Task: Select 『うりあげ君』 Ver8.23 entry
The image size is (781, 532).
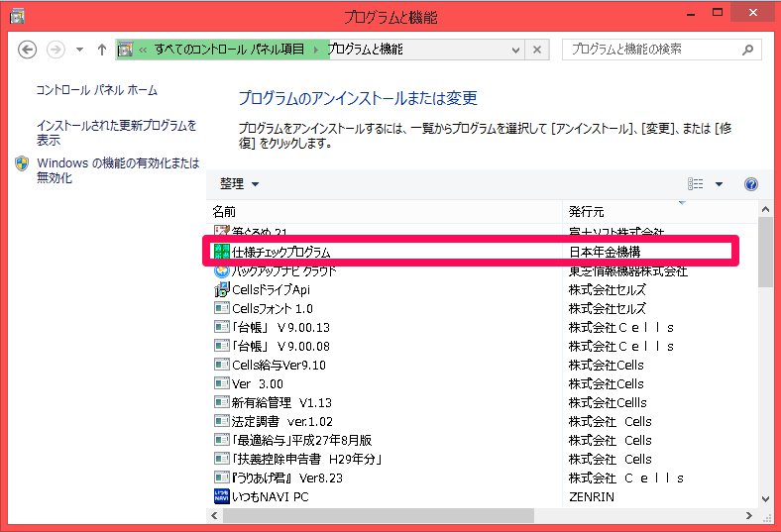Action: 287,479
